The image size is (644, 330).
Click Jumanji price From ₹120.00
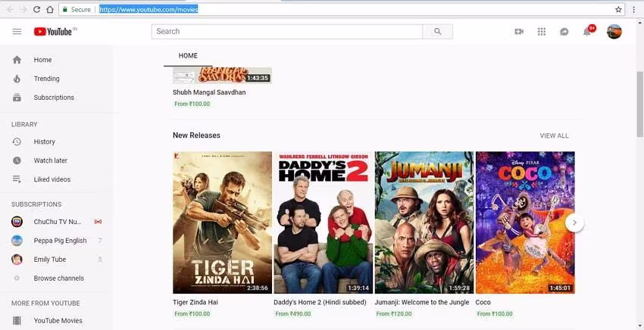394,314
